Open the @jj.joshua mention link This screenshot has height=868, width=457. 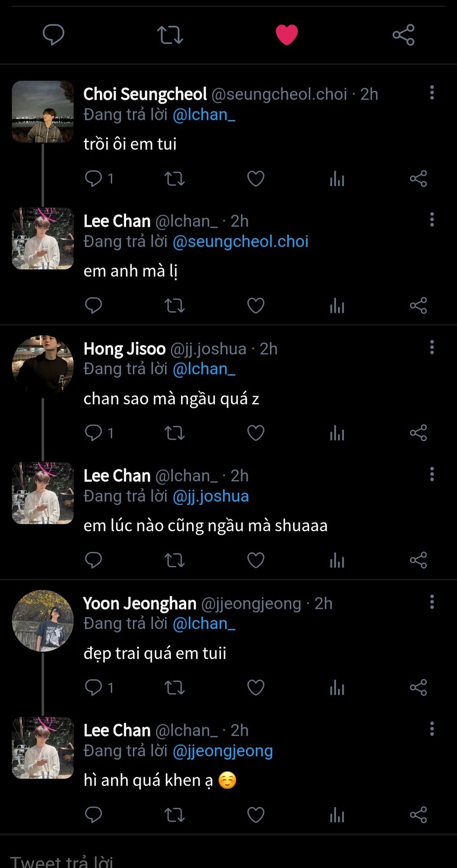[x=211, y=496]
